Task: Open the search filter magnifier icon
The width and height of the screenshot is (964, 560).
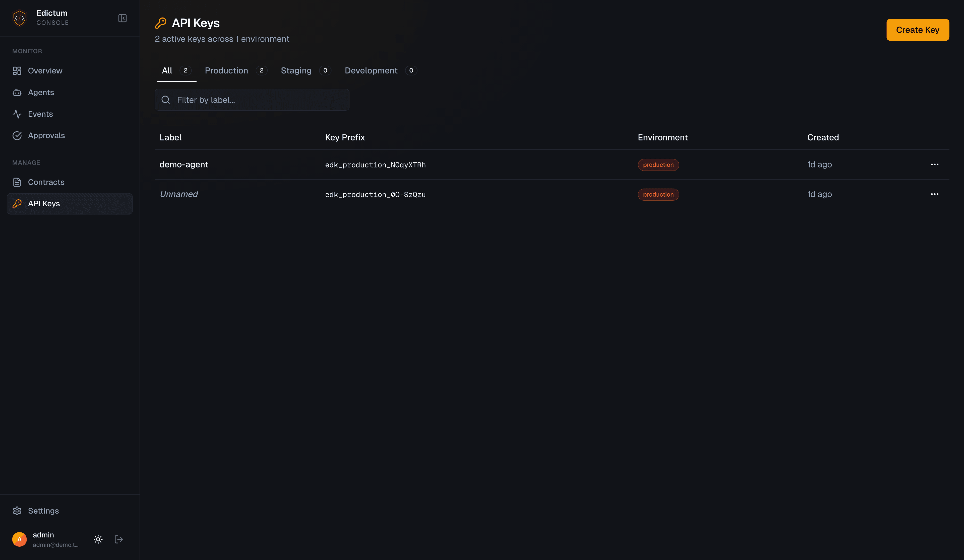Action: [x=166, y=99]
